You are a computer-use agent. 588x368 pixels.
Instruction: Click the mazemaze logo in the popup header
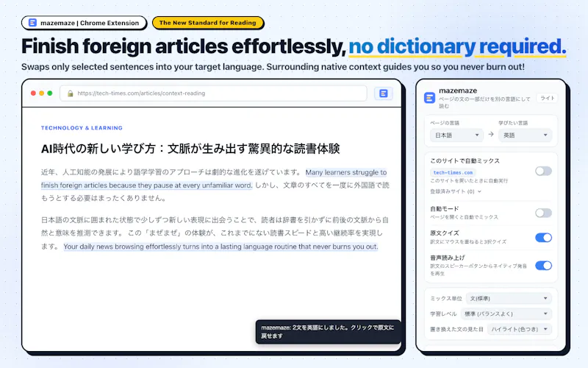429,98
